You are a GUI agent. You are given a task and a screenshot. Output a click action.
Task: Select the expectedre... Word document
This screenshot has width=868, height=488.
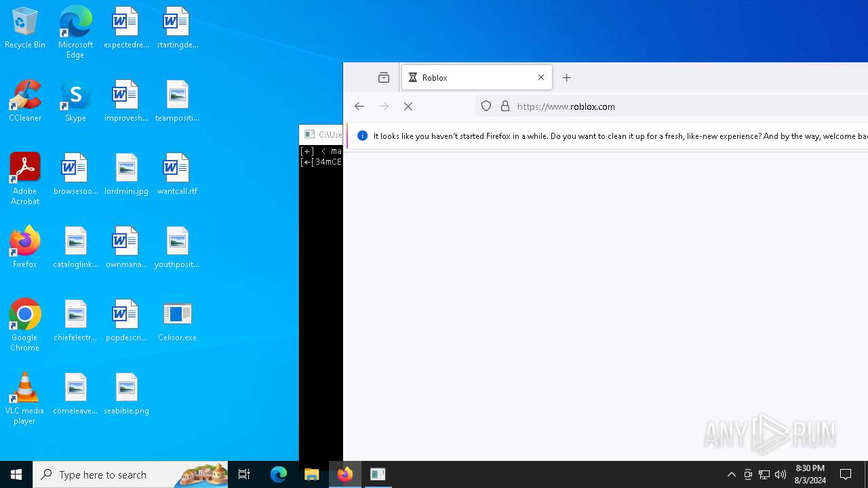coord(126,28)
